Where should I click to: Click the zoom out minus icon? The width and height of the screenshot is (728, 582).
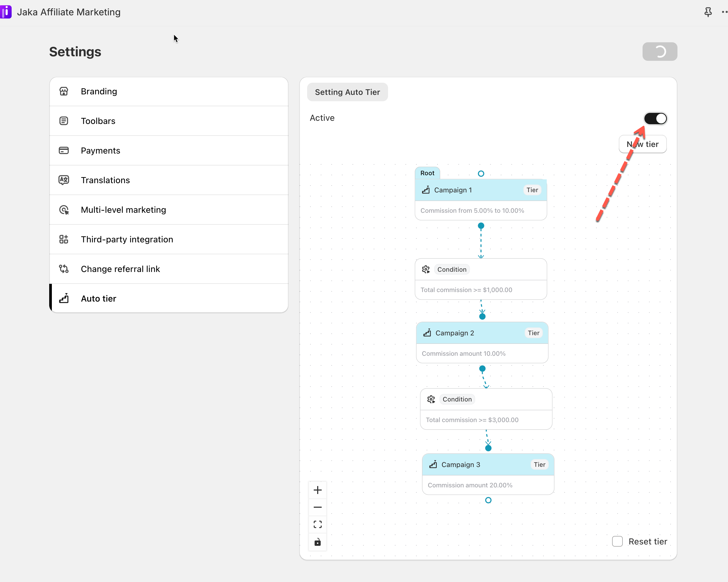(317, 507)
